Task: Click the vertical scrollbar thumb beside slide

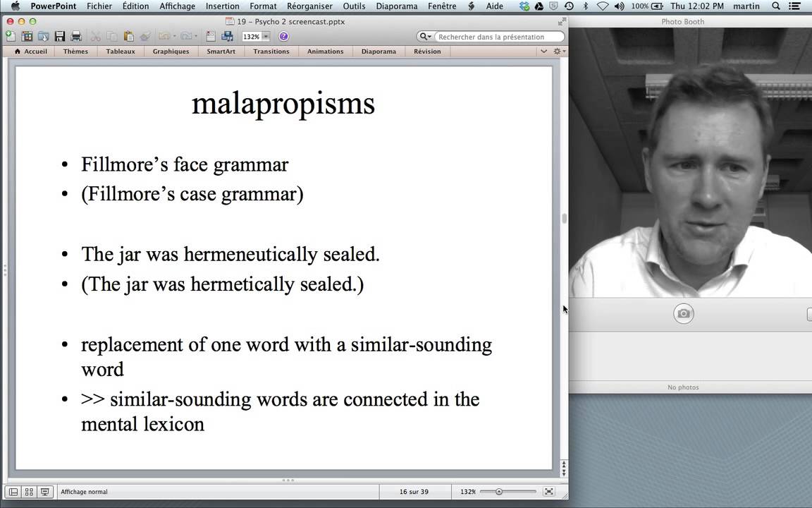Action: (564, 218)
